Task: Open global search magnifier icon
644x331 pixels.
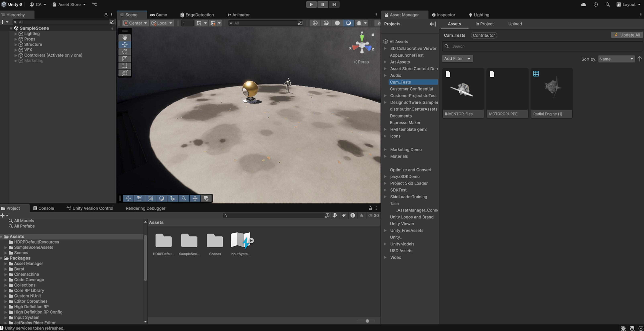Action: point(607,4)
